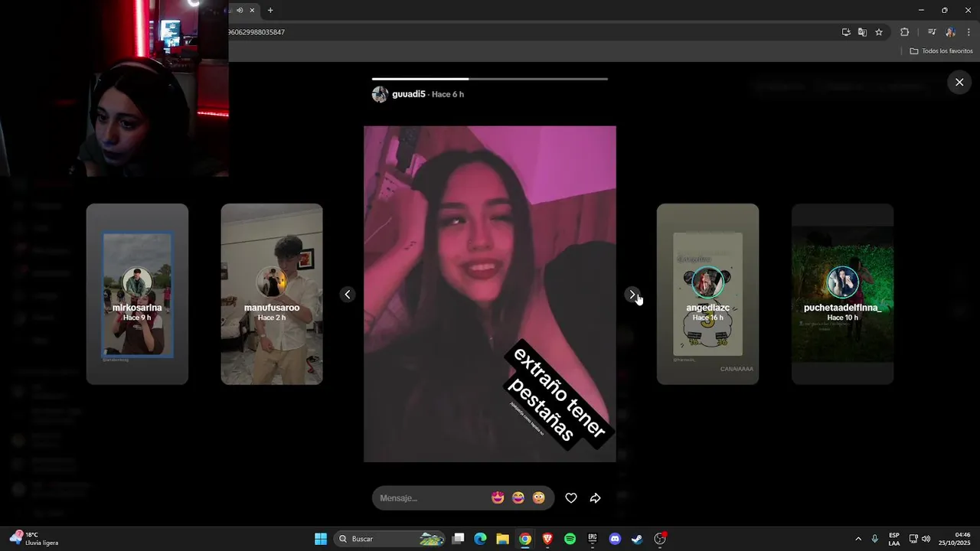980x551 pixels.
Task: React with laughing emoji
Action: pyautogui.click(x=518, y=498)
